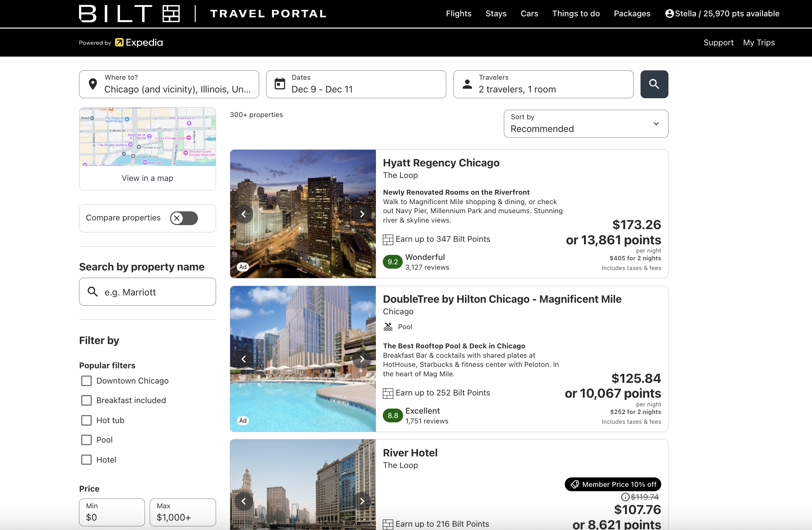Viewport: 812px width, 530px height.
Task: Click the property name search field
Action: (x=148, y=291)
